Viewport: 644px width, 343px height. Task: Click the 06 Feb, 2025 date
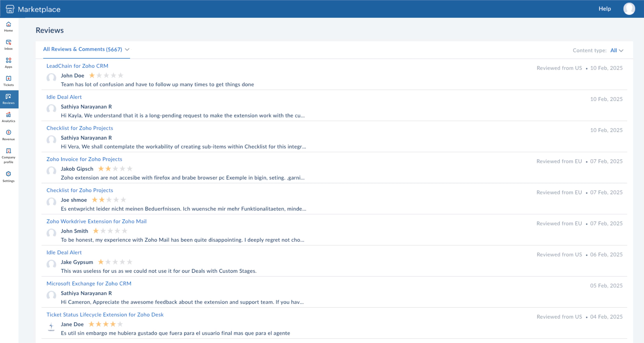606,255
